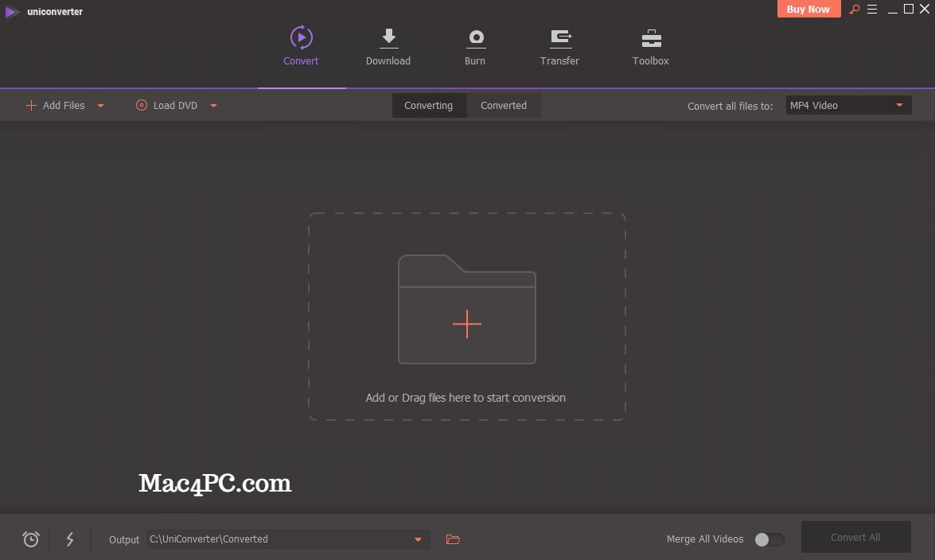Open the output folder icon

454,540
